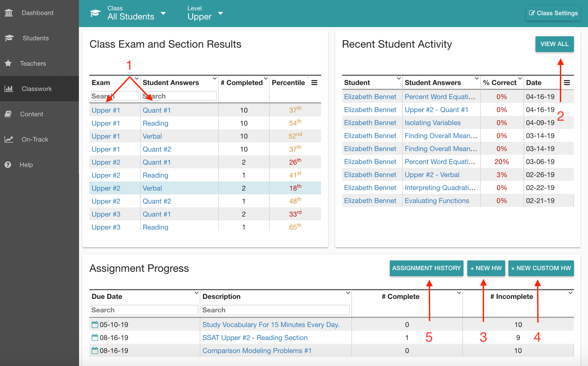Click calendar icon next to 05-10-19
The width and height of the screenshot is (588, 366).
tap(95, 325)
